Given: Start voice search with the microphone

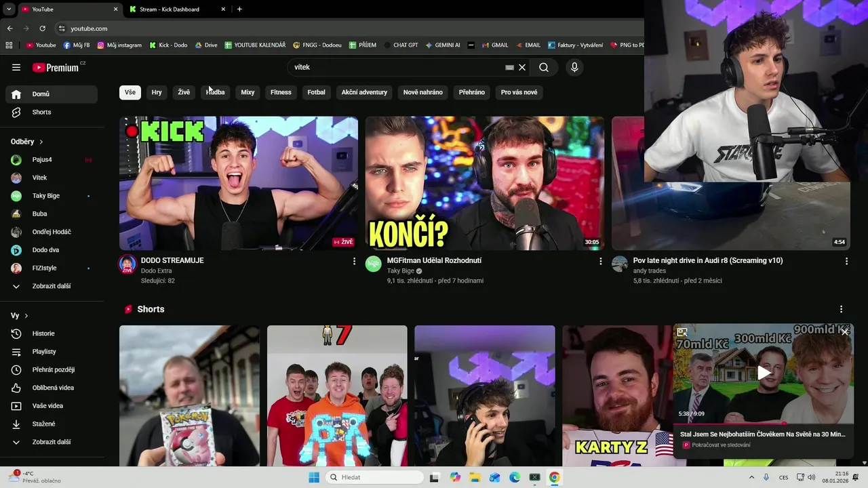Looking at the screenshot, I should click(x=574, y=67).
